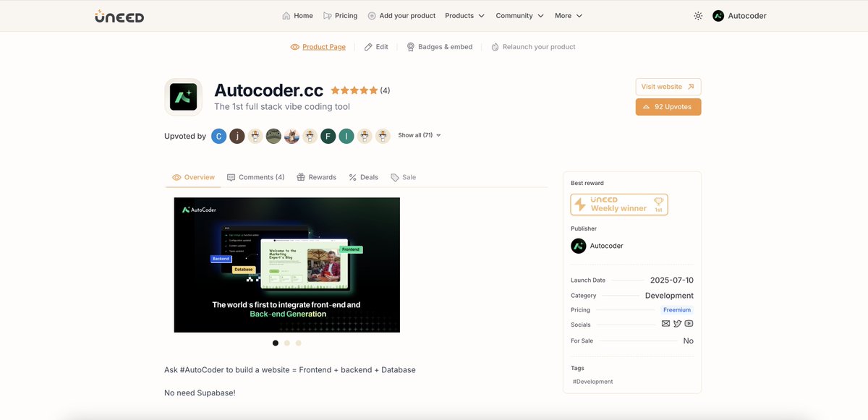Click the Product Page link
This screenshot has width=868, height=420.
318,47
